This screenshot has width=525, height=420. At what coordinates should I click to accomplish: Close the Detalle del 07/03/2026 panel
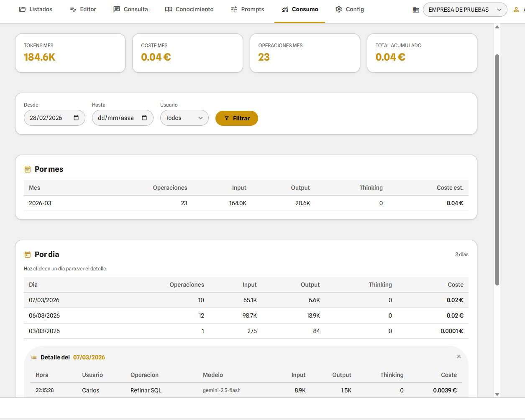(459, 356)
